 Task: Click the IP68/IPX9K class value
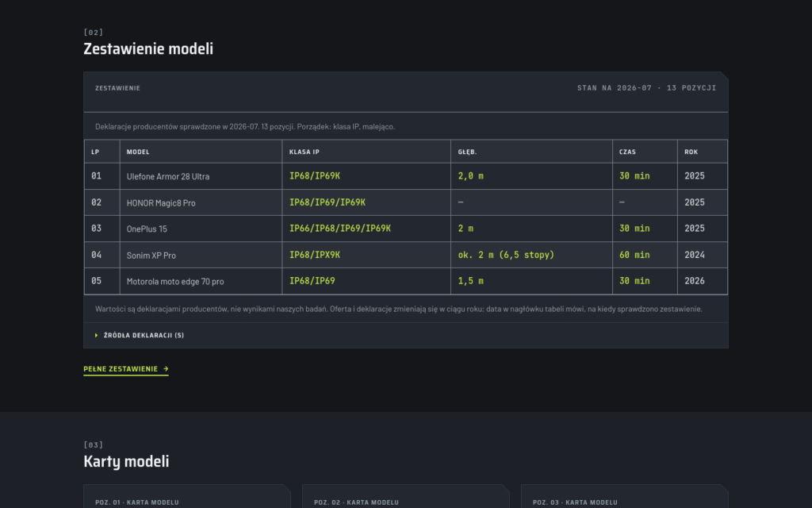point(314,255)
